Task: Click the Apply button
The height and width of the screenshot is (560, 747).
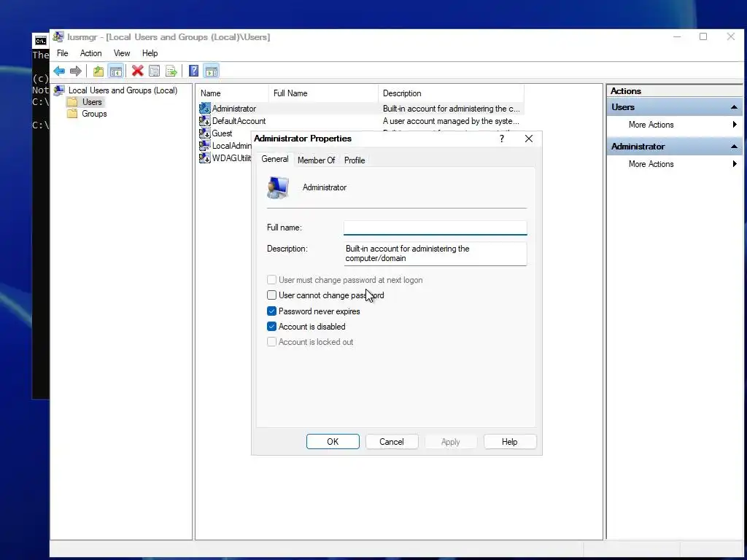Action: (x=451, y=441)
